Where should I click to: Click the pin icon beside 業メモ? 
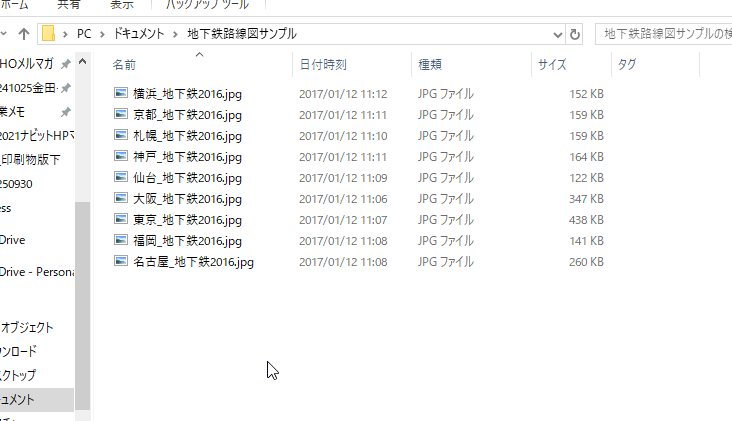coord(66,112)
